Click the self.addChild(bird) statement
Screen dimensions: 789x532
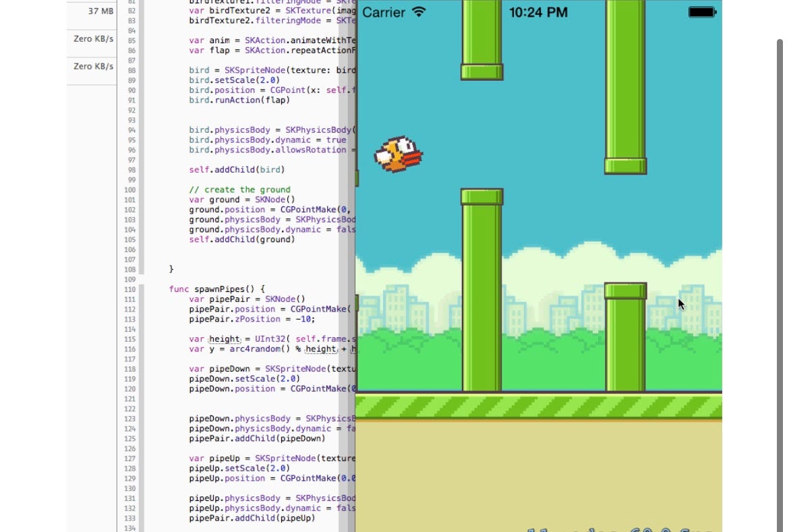237,170
